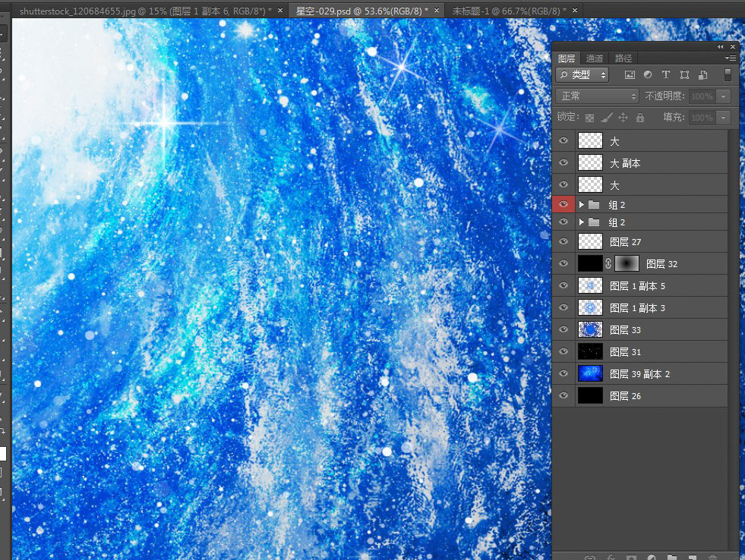
Task: Select the layer named 图层 1 副本 3
Action: click(637, 308)
